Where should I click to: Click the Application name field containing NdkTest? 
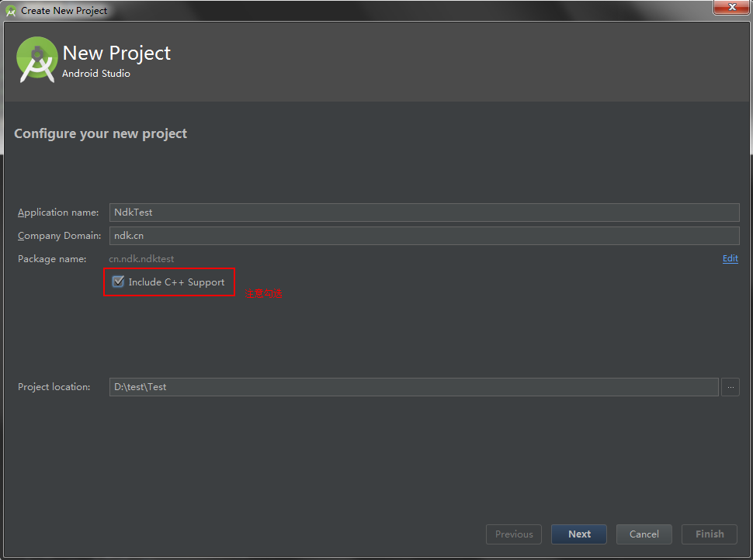click(x=424, y=213)
